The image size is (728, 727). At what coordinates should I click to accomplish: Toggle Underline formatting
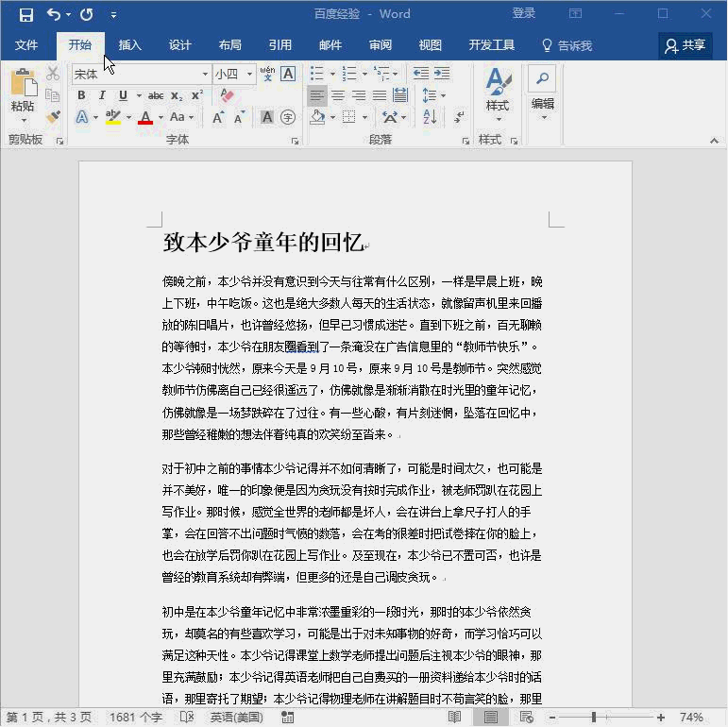tap(123, 95)
